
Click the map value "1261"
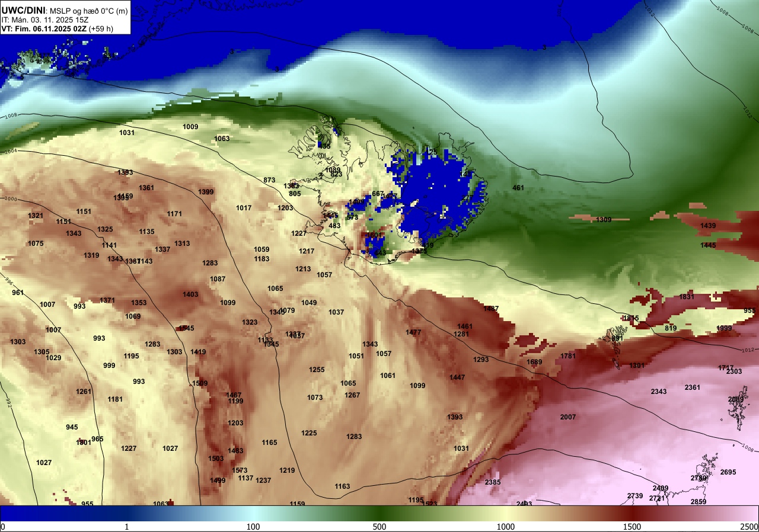84,392
